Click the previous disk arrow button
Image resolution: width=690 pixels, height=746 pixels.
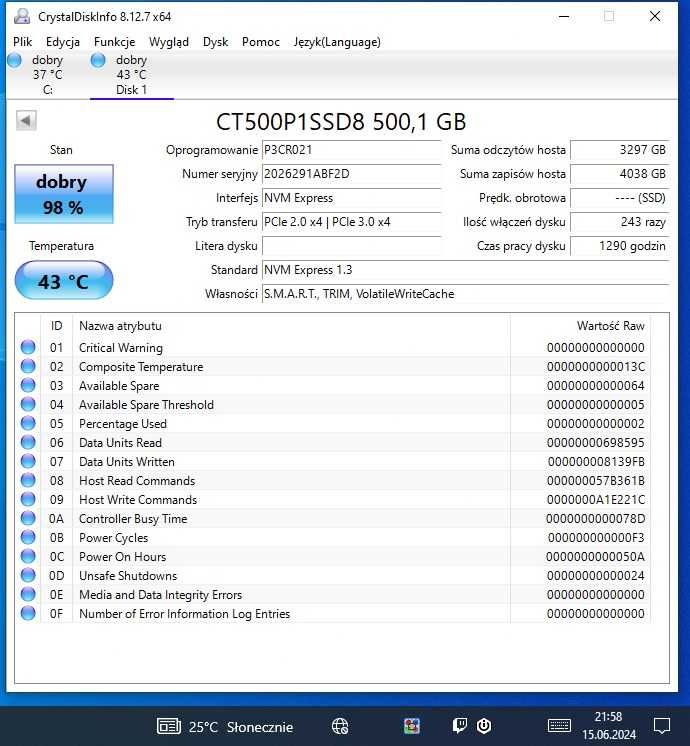26,120
